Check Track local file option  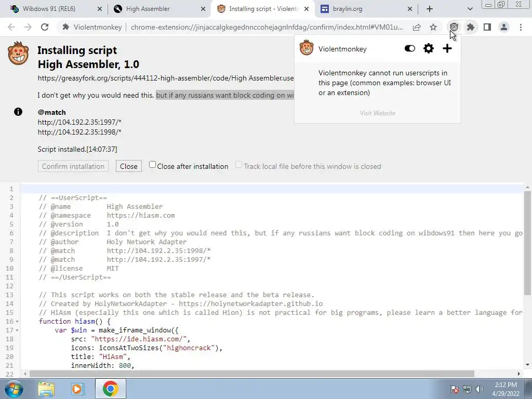click(238, 165)
